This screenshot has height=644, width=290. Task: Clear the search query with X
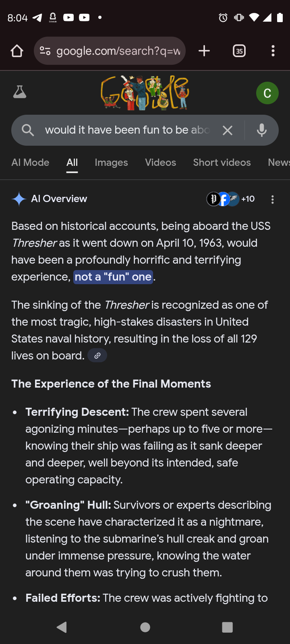(228, 130)
